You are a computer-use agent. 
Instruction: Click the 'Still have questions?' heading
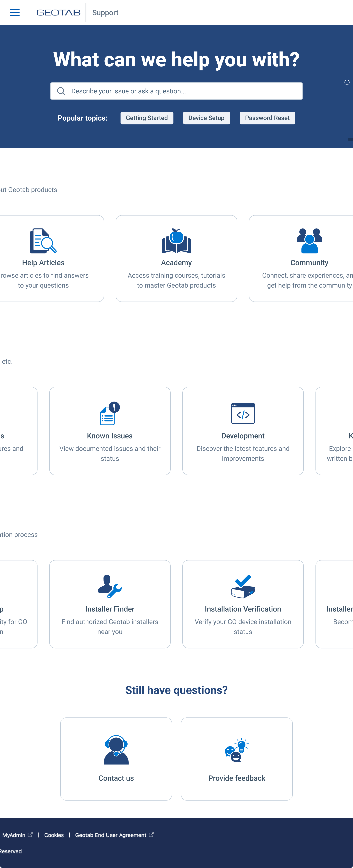tap(176, 690)
